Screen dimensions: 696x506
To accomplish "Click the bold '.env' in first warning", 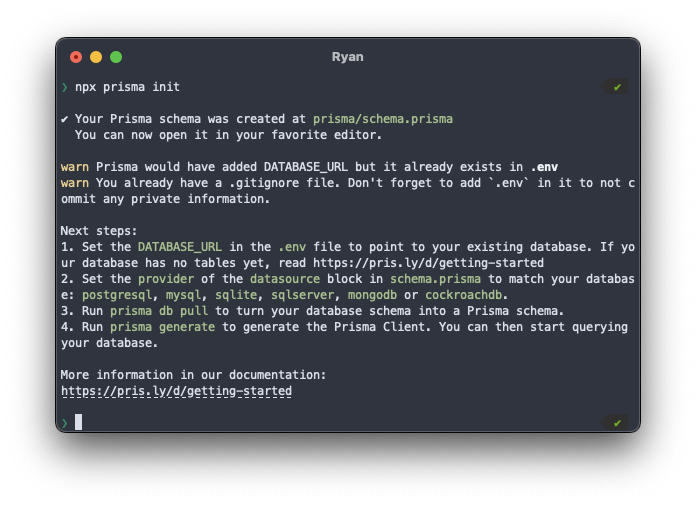I will [544, 167].
